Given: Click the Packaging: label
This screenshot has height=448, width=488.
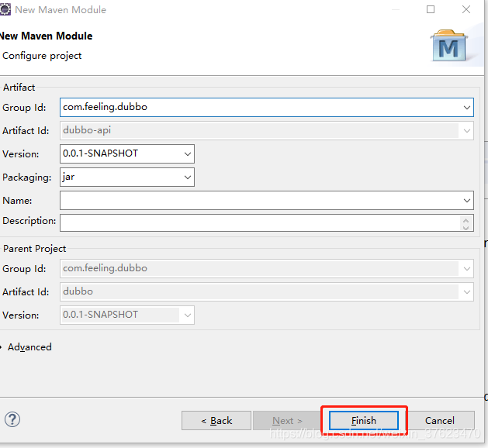Looking at the screenshot, I should tap(26, 177).
